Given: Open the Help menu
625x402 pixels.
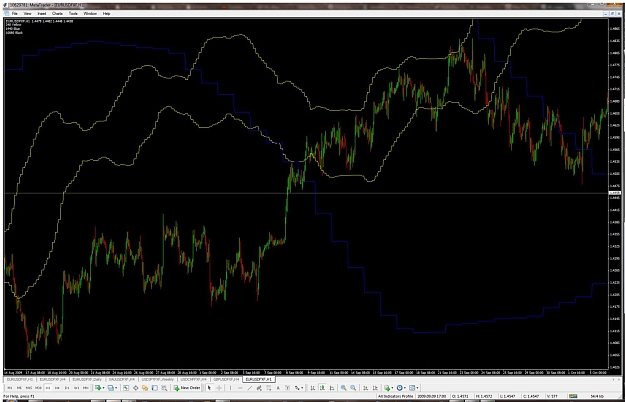Looking at the screenshot, I should tap(106, 14).
